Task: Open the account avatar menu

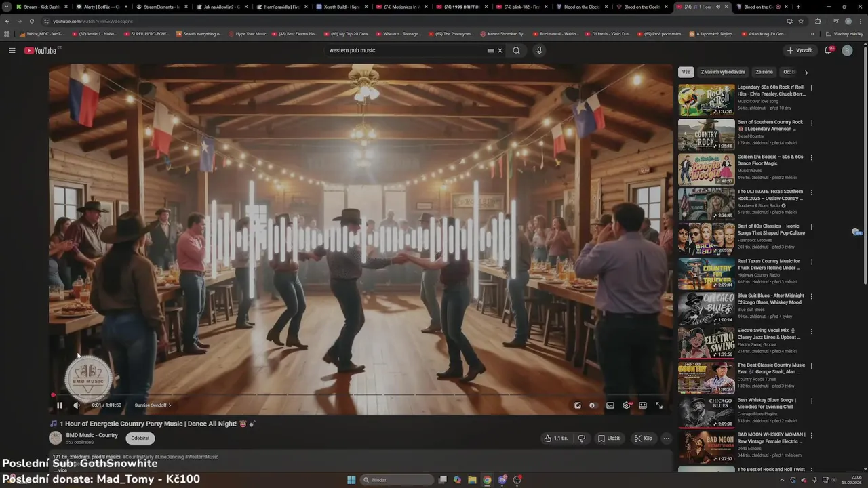Action: [847, 50]
